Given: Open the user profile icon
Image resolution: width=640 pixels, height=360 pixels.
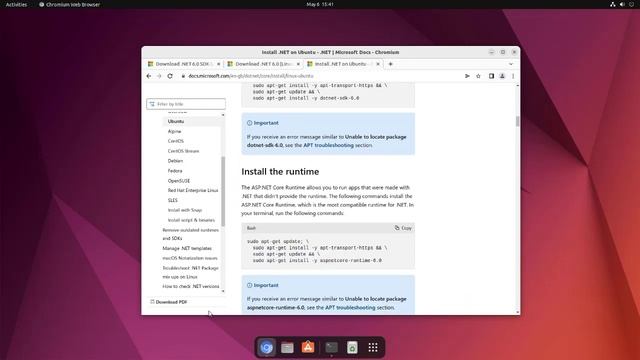Looking at the screenshot, I should [x=502, y=76].
